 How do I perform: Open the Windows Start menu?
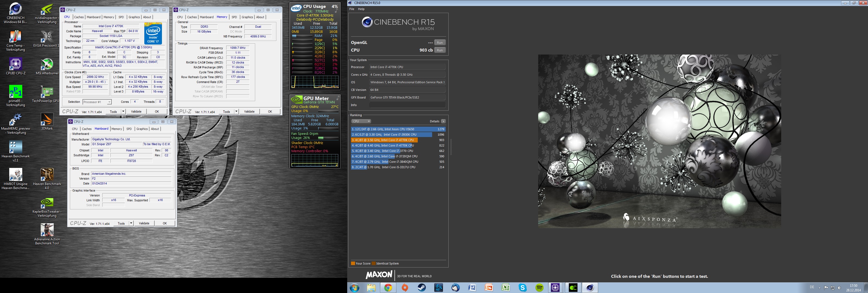(355, 288)
